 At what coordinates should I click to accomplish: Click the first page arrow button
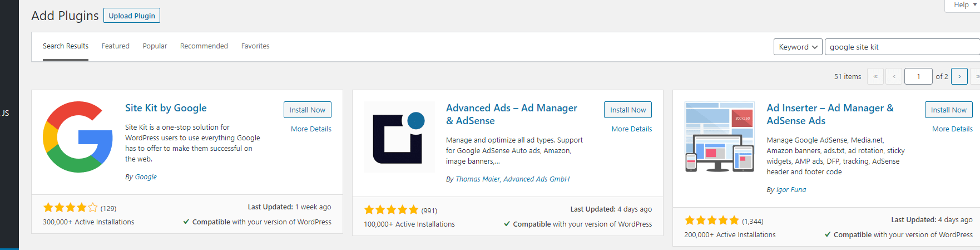tap(875, 76)
